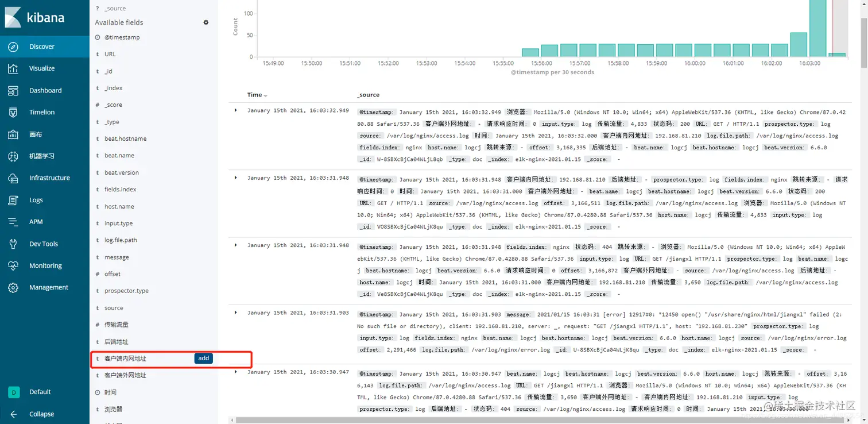Open Discover compass icon

[13, 47]
